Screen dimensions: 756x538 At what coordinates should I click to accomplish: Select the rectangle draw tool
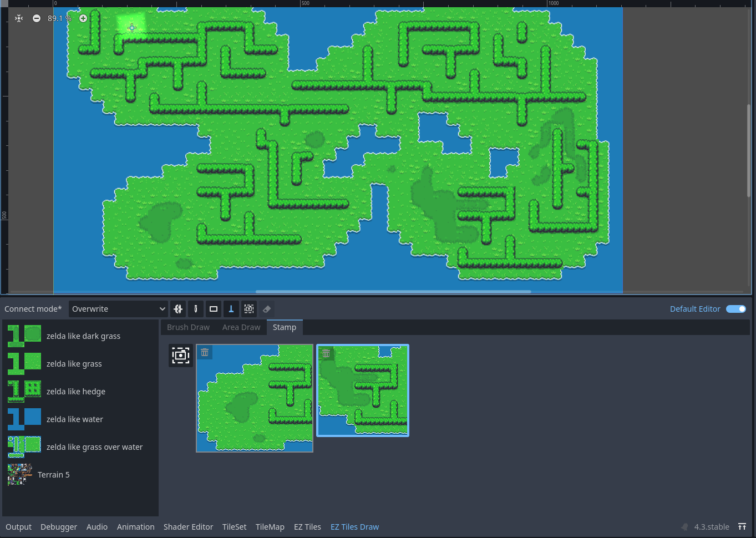click(214, 309)
